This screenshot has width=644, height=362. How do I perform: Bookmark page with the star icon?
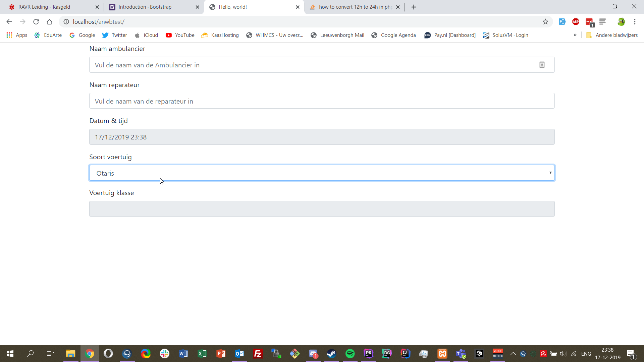(545, 22)
